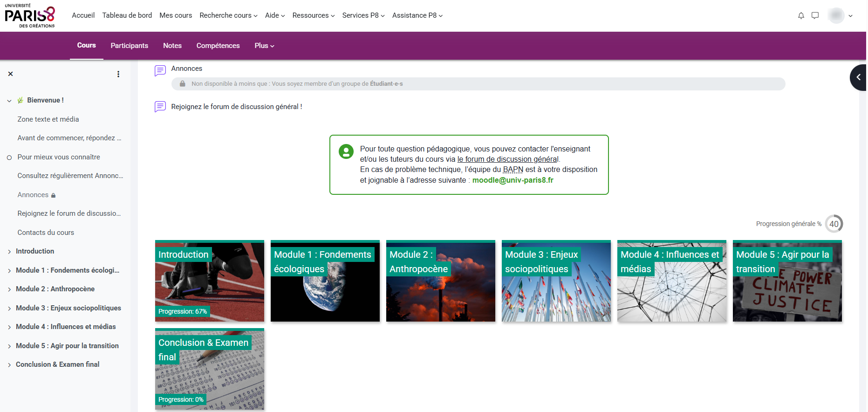Open the user menu arrow
868x412 pixels.
[851, 16]
